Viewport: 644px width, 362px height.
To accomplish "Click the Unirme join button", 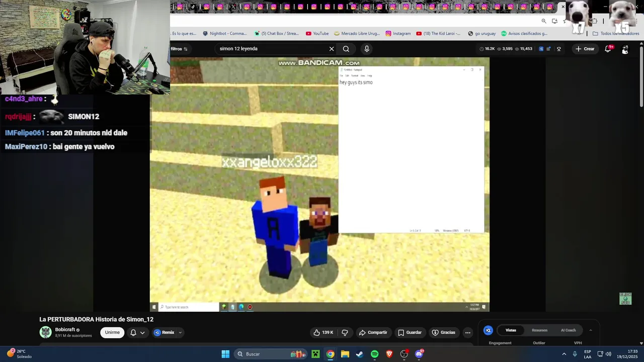I will tap(112, 332).
